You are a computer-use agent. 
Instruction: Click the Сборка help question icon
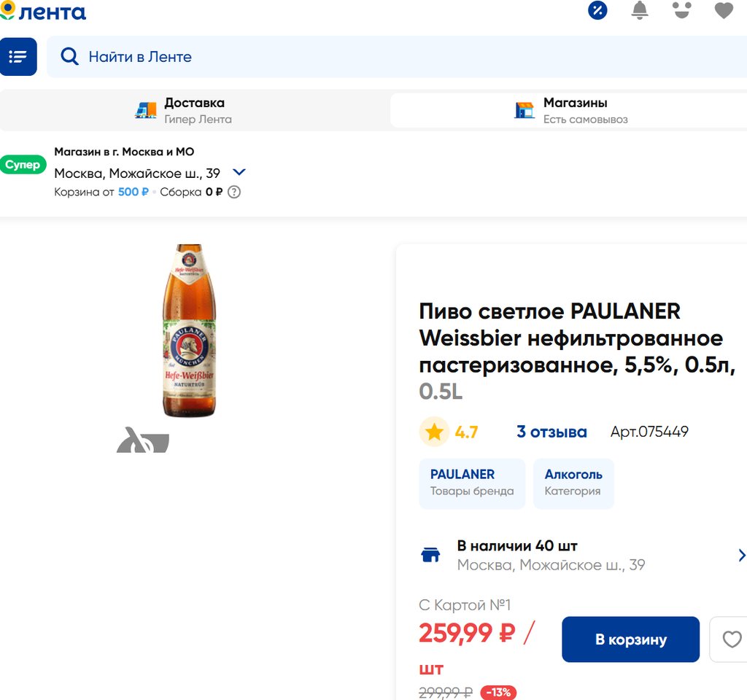point(234,192)
